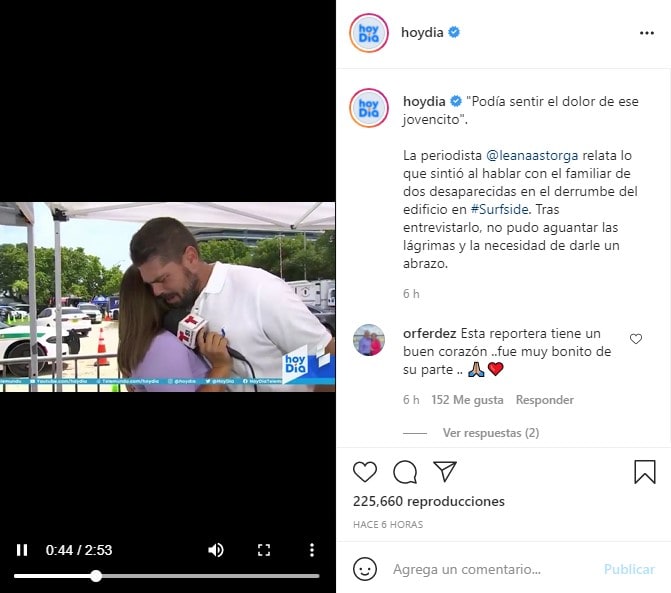Share post via paper plane icon
The image size is (671, 593).
pos(445,471)
